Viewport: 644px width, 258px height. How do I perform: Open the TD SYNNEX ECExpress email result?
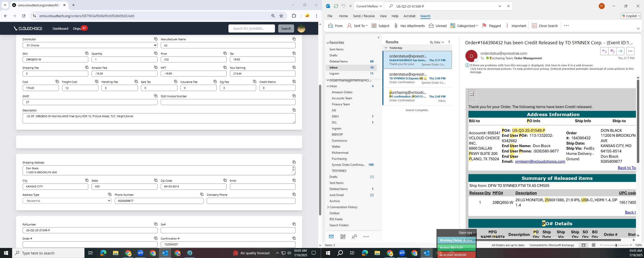click(417, 78)
